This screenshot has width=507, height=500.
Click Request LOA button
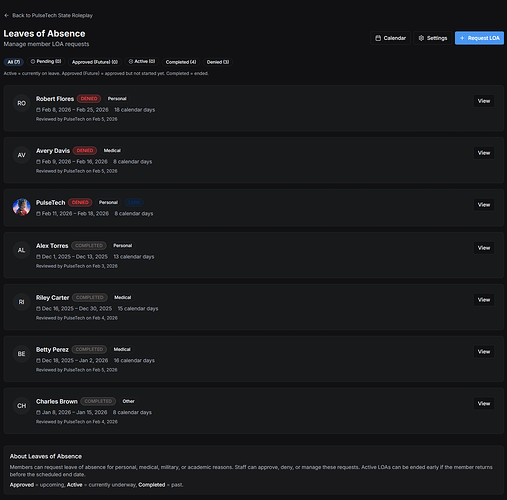(x=479, y=38)
